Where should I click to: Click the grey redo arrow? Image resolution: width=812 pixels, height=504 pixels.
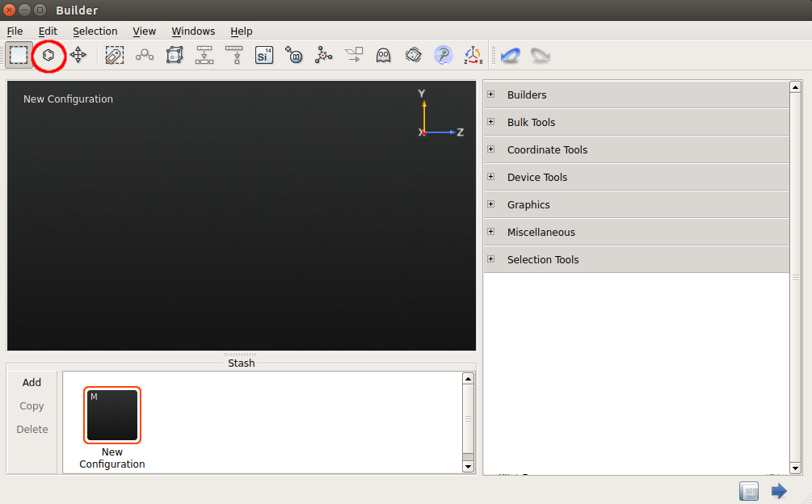coord(541,55)
